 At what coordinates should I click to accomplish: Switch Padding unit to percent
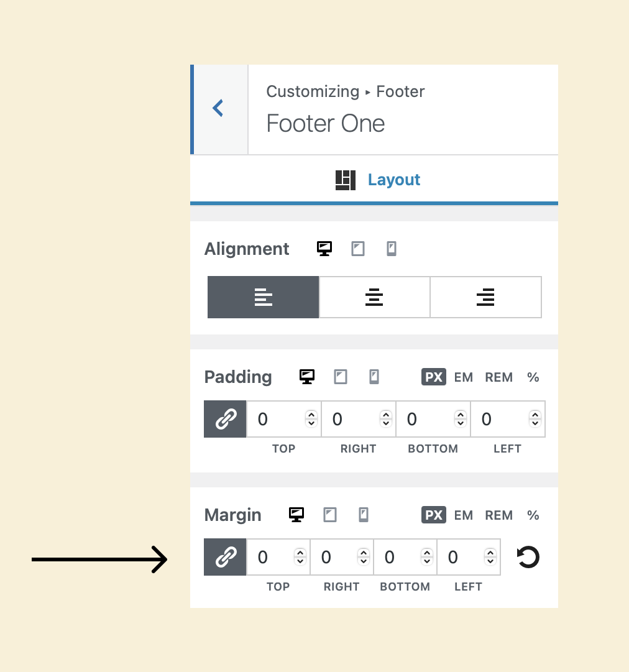[533, 377]
